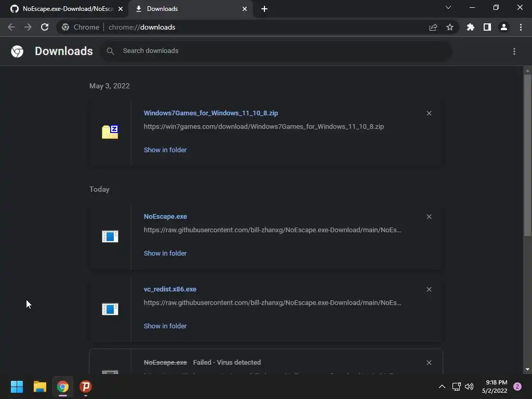Open Windows7Games_for_Windows_11_10_8.zip file link
Screen dimensions: 532x399
(211, 113)
